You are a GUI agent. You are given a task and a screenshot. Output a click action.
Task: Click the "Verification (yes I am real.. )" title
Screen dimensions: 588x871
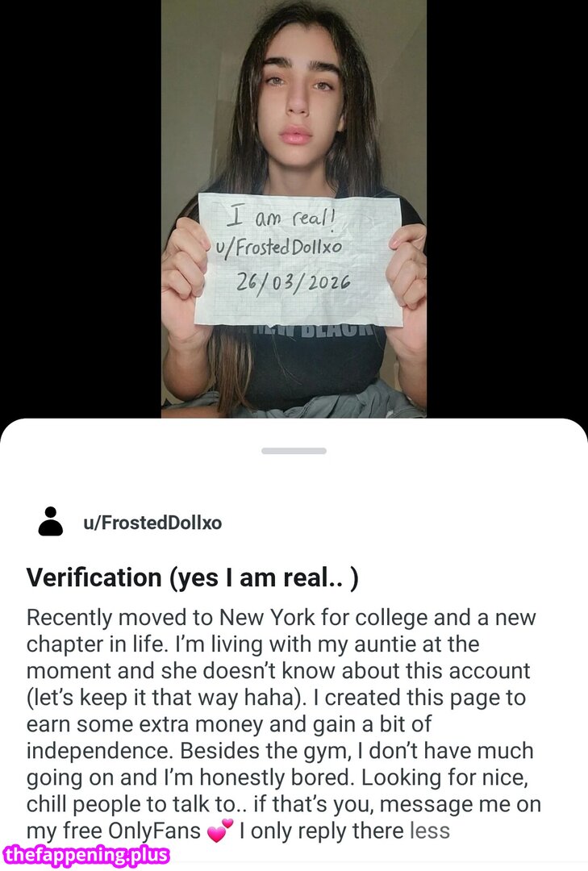[x=192, y=577]
